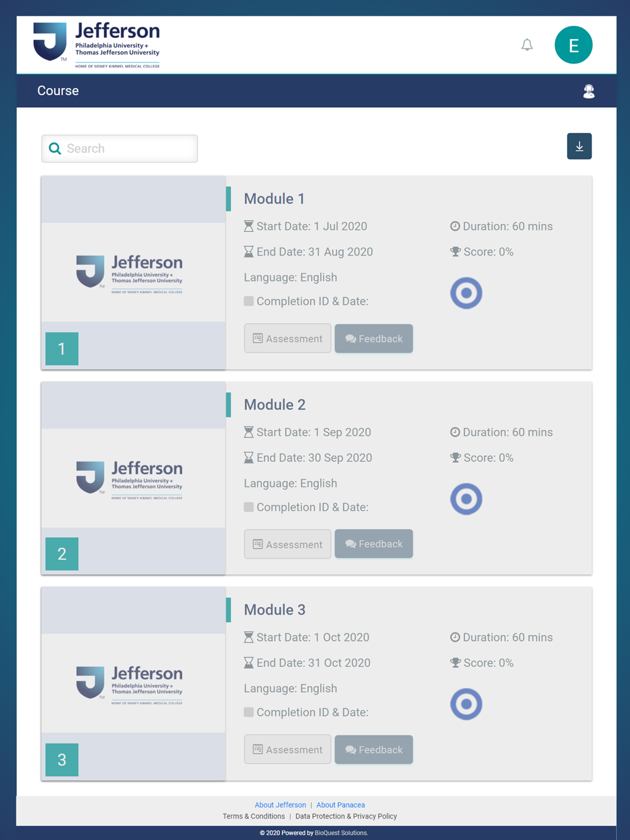
Task: Follow the About Jefferson link
Action: point(280,805)
